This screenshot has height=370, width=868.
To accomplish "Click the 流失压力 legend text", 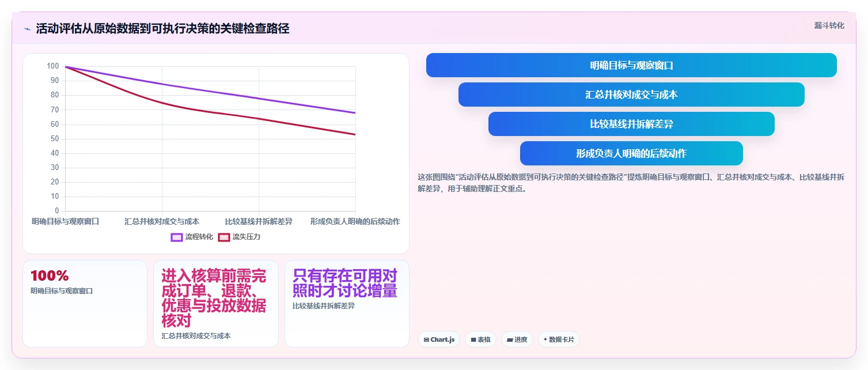I will [x=246, y=237].
